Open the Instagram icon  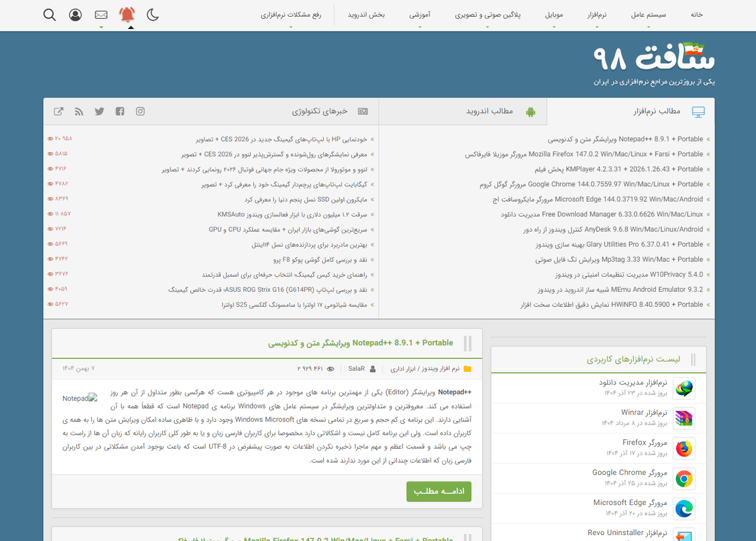click(x=140, y=111)
